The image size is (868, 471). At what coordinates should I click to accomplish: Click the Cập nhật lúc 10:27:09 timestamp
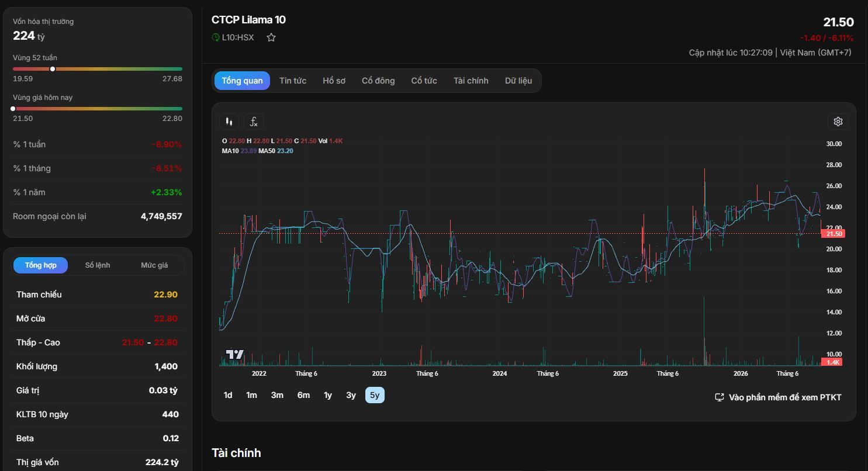(731, 53)
